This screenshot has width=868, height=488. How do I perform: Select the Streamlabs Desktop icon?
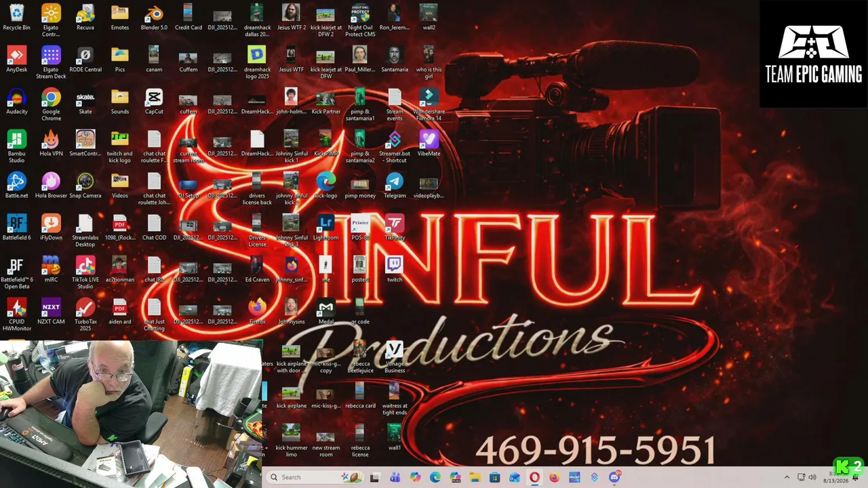click(x=85, y=231)
